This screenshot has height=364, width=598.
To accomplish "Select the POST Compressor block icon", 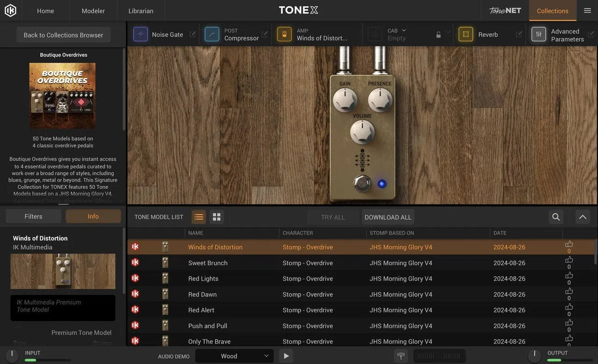I will 212,34.
